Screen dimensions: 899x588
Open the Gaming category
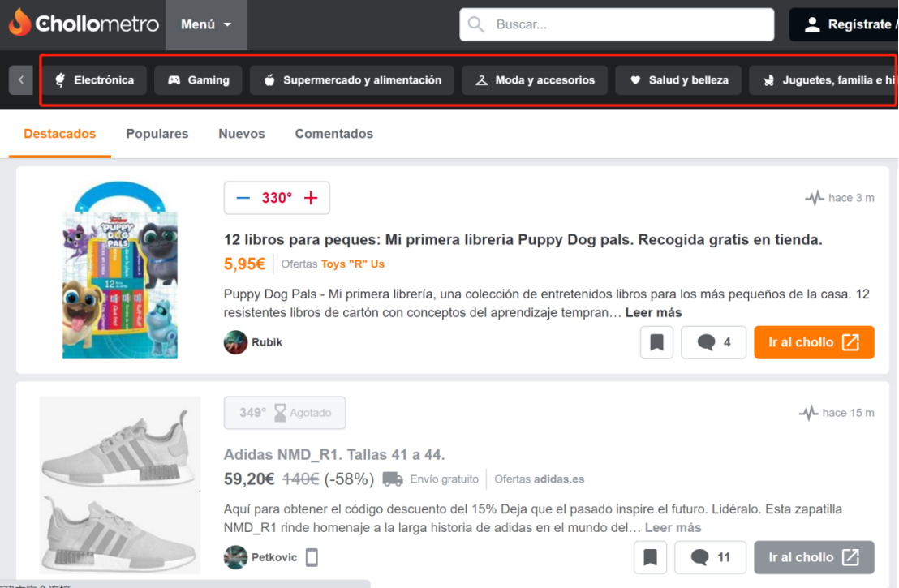tap(198, 80)
